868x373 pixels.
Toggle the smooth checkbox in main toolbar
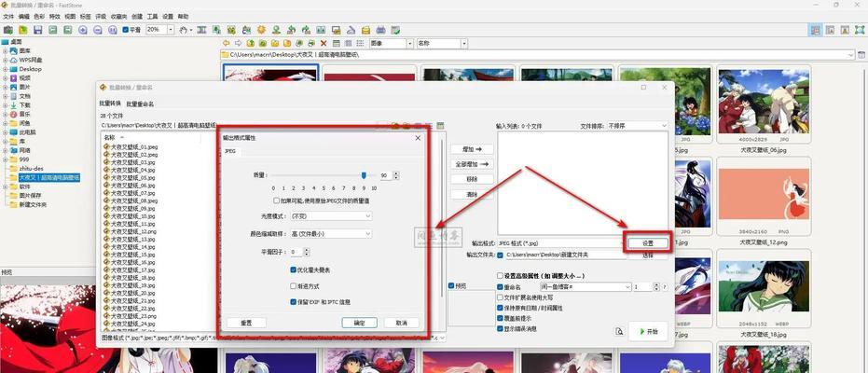click(x=125, y=30)
